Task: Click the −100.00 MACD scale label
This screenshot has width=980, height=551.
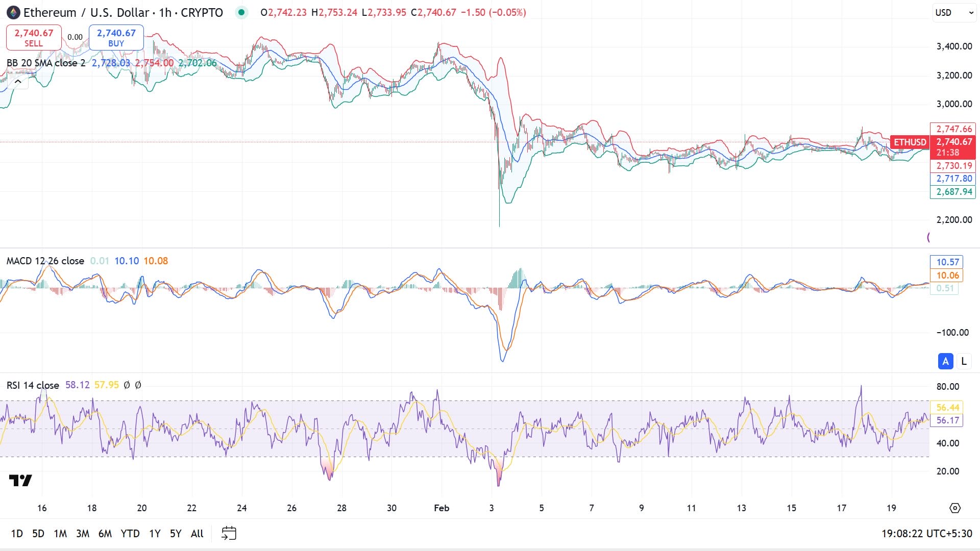Action: [952, 333]
